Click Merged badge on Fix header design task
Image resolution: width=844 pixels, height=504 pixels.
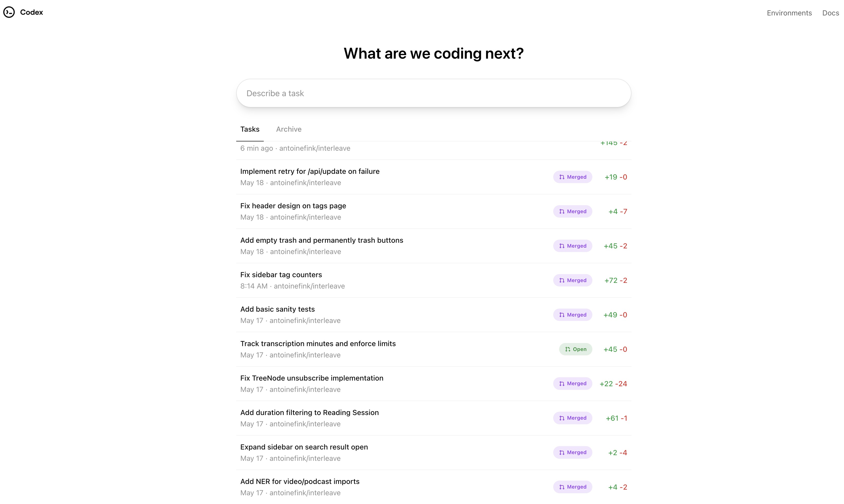coord(573,211)
